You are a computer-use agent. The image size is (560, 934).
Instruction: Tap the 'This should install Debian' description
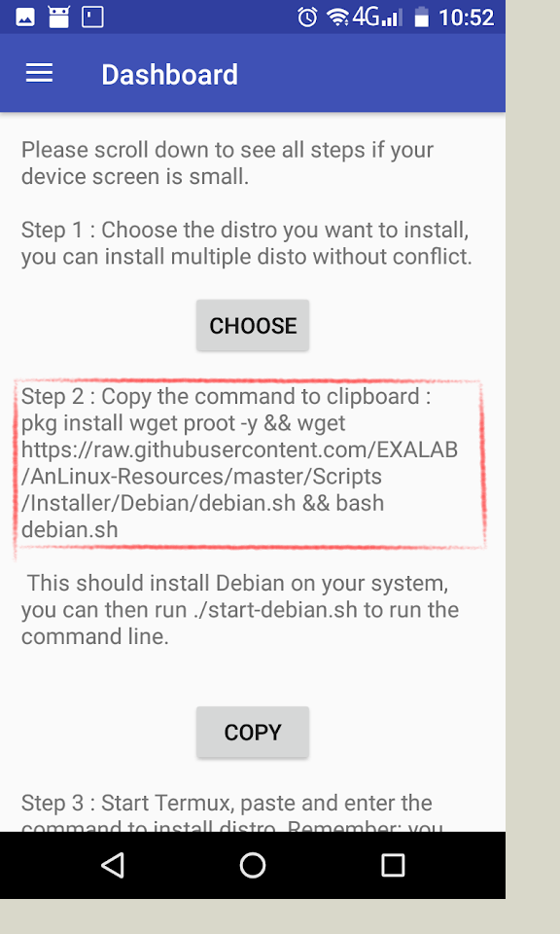pos(240,609)
